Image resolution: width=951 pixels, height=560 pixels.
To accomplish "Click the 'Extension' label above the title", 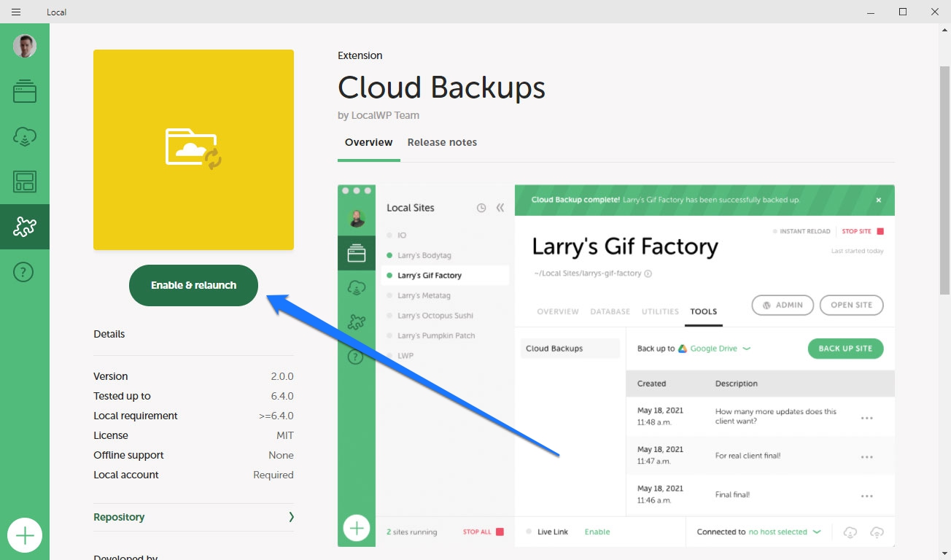I will (x=360, y=55).
